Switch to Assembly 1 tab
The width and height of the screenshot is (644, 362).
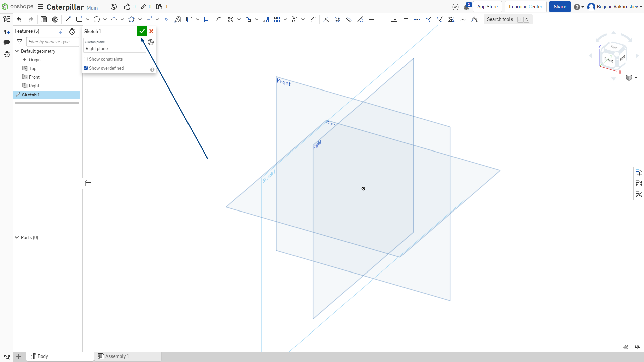click(128, 356)
